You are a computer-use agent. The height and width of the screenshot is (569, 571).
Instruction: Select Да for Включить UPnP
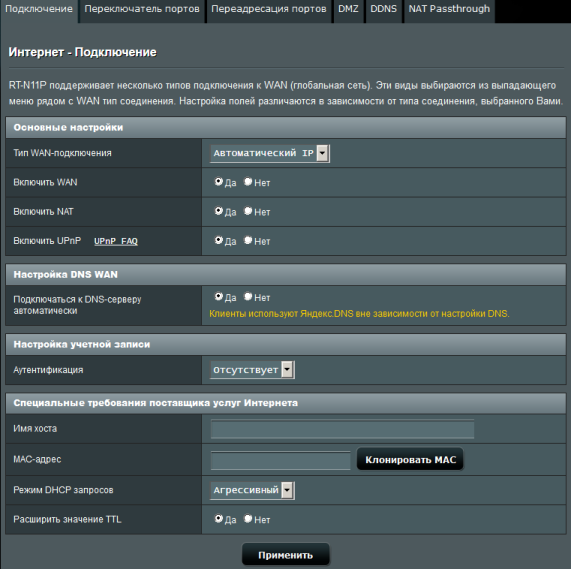coord(218,240)
